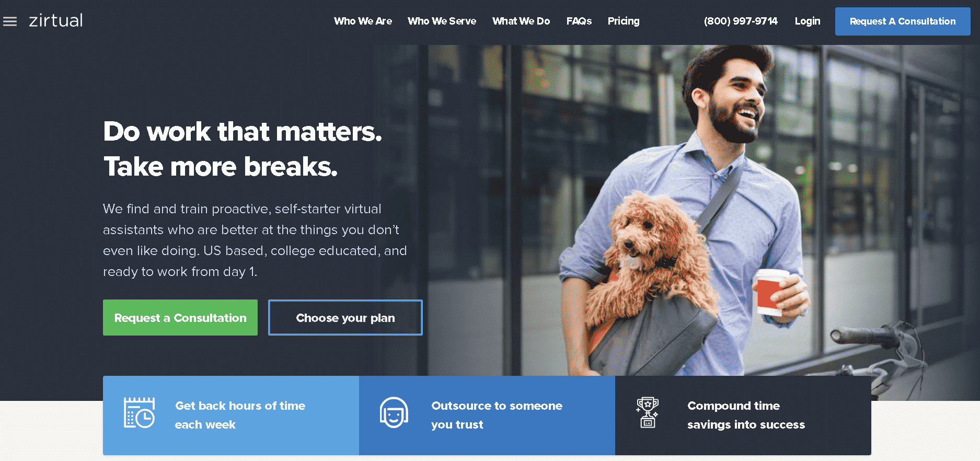Click the blue Request A Consultation button
Screen dimensions: 980x461
tap(903, 21)
